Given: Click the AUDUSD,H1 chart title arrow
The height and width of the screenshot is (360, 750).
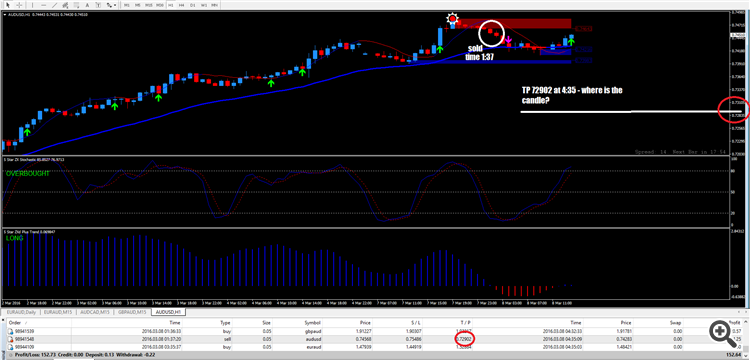Looking at the screenshot, I should 5,15.
